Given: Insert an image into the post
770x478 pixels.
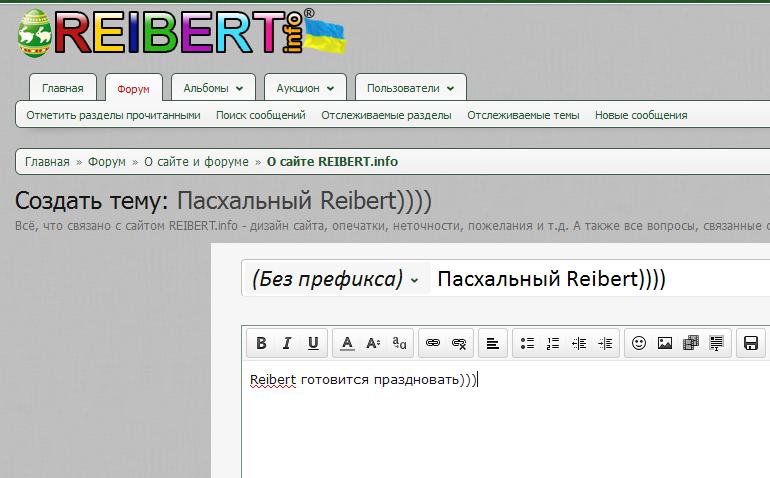Looking at the screenshot, I should 665,343.
